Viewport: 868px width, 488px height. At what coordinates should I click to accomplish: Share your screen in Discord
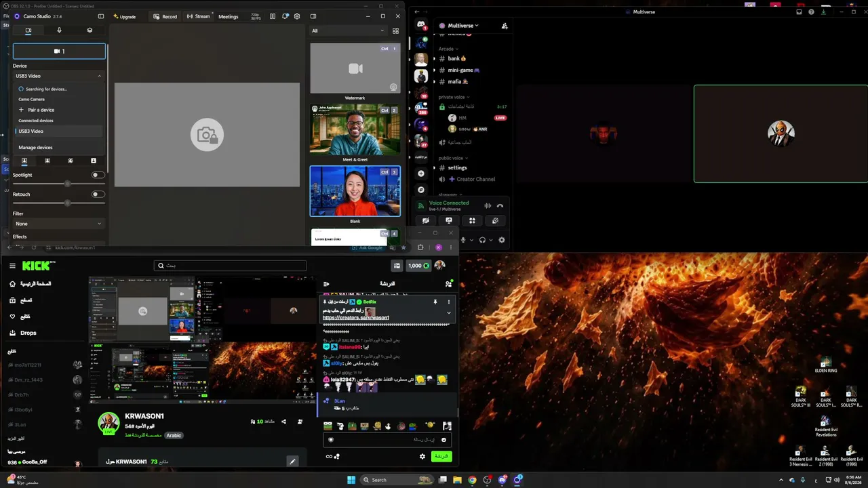click(449, 220)
